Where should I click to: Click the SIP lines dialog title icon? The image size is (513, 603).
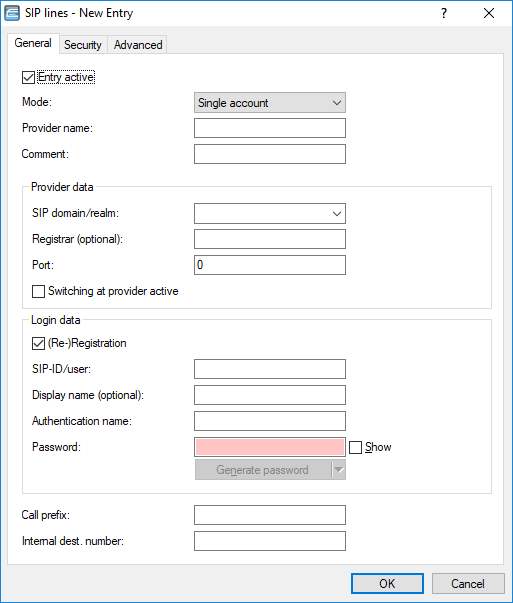(12, 13)
